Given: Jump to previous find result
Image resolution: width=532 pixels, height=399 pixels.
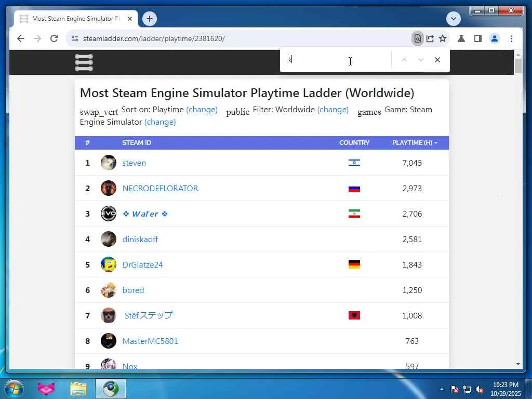Looking at the screenshot, I should [x=404, y=60].
